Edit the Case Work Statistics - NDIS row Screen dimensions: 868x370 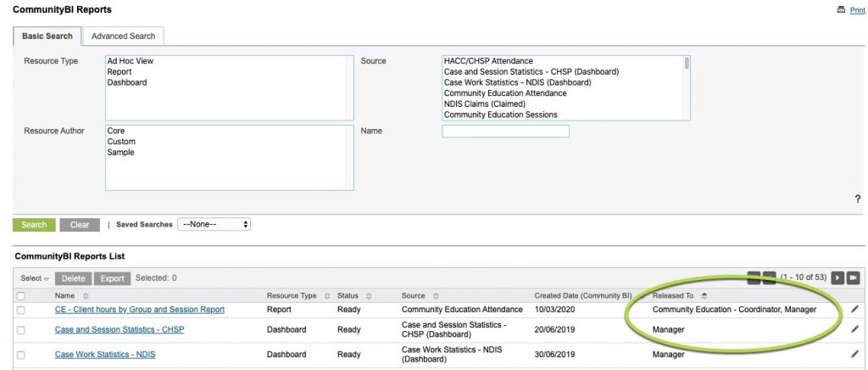point(855,355)
